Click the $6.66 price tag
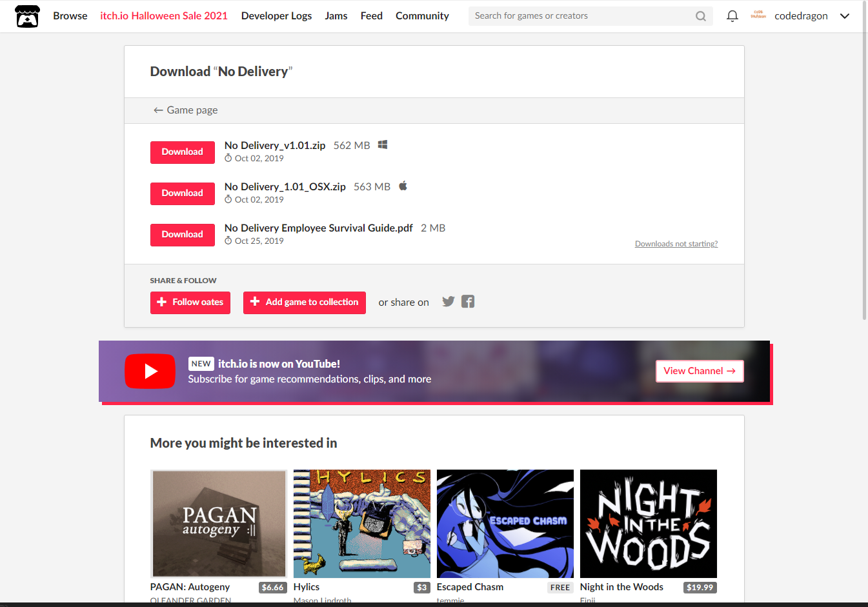Image resolution: width=868 pixels, height=607 pixels. tap(272, 588)
